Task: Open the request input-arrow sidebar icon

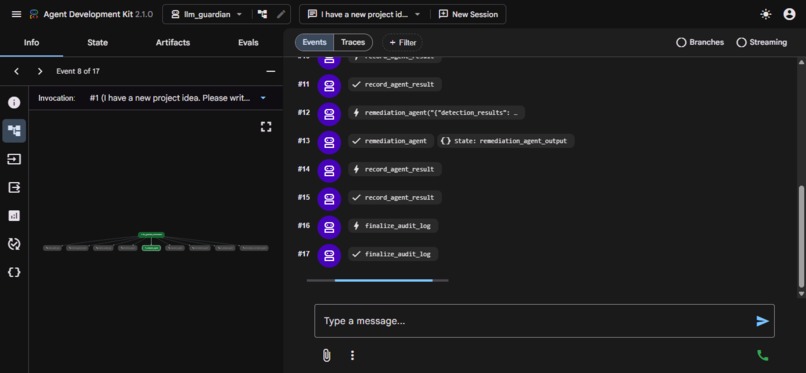Action: tap(14, 159)
